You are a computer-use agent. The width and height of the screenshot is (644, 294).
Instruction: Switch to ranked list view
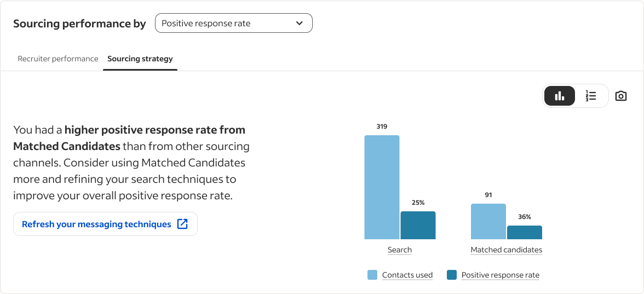click(x=590, y=96)
